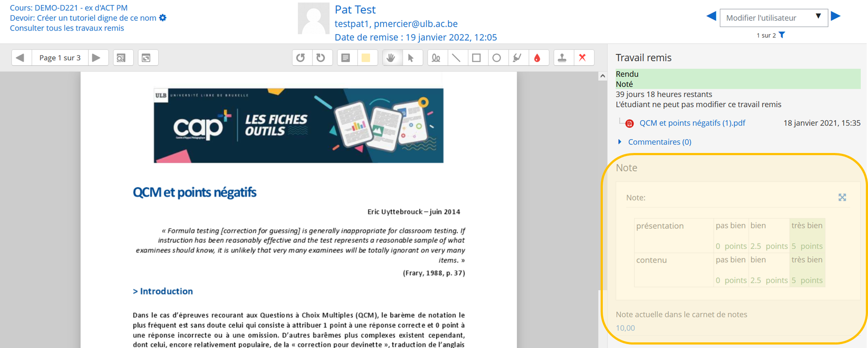Select the line drawing tool
868x348 pixels.
click(x=457, y=58)
